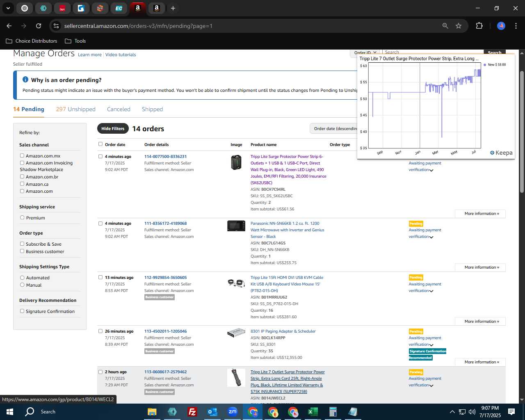This screenshot has height=420, width=525.
Task: Select order 111-8356172-4189068 checkbox
Action: (100, 223)
